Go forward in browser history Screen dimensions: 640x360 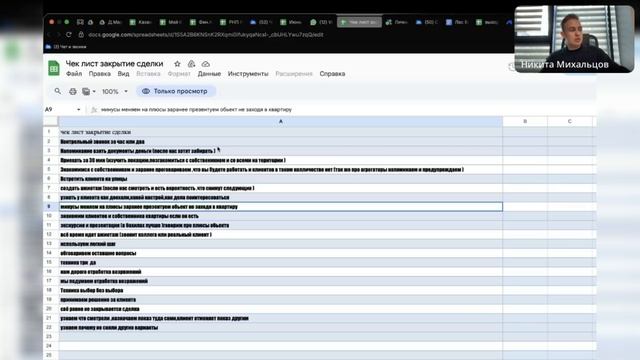point(58,35)
